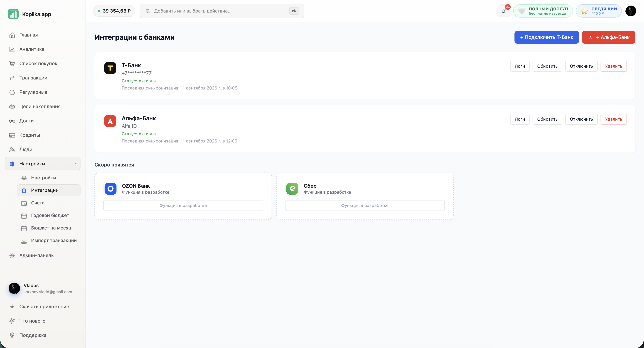Click Отключить for Альфа-Банк
644x348 pixels.
click(581, 119)
